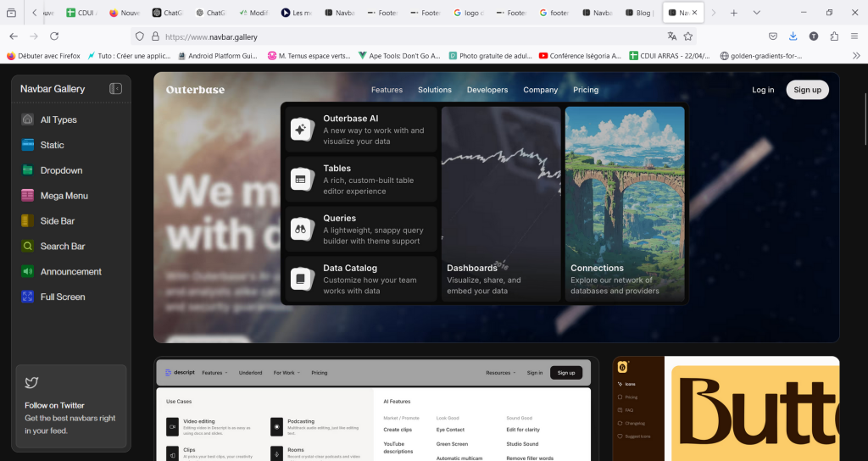Open the Connections bridge image card
The image size is (868, 461).
[x=625, y=203]
